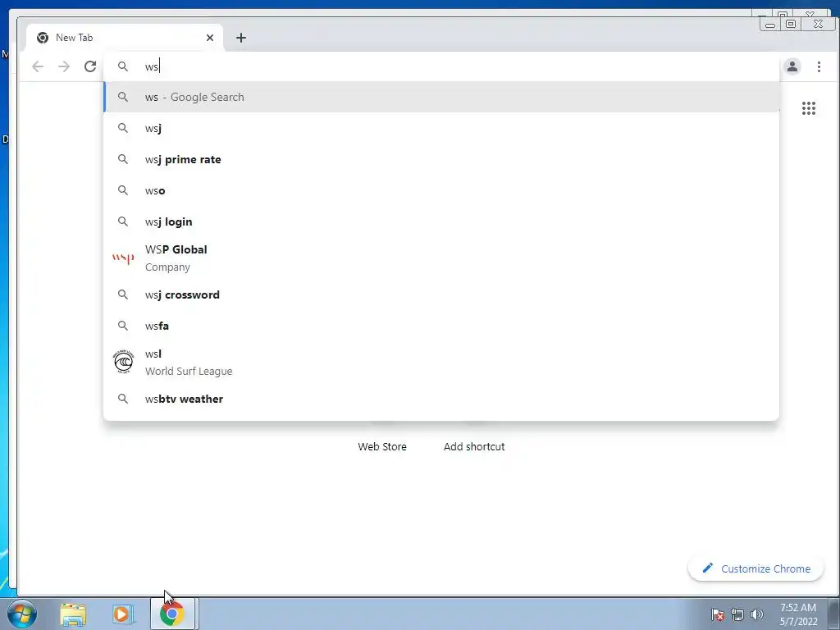Open the Google apps grid
Viewport: 840px width, 630px height.
pyautogui.click(x=808, y=108)
